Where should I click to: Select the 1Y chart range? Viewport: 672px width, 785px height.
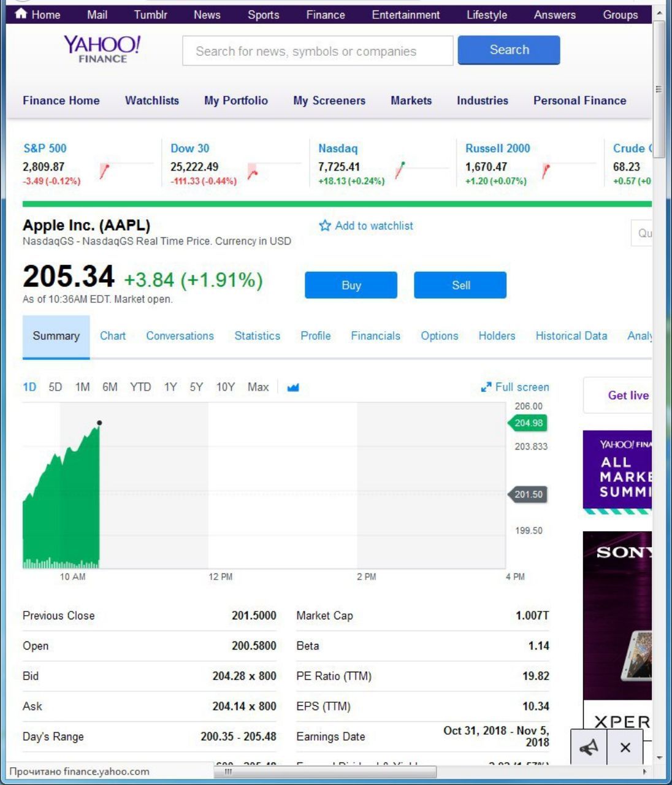pyautogui.click(x=170, y=387)
